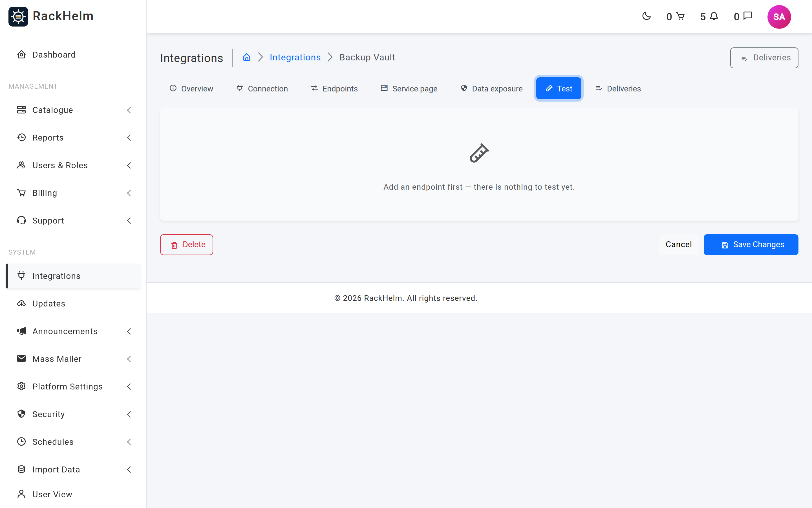Click the Integrations plug icon in the sidebar

21,275
